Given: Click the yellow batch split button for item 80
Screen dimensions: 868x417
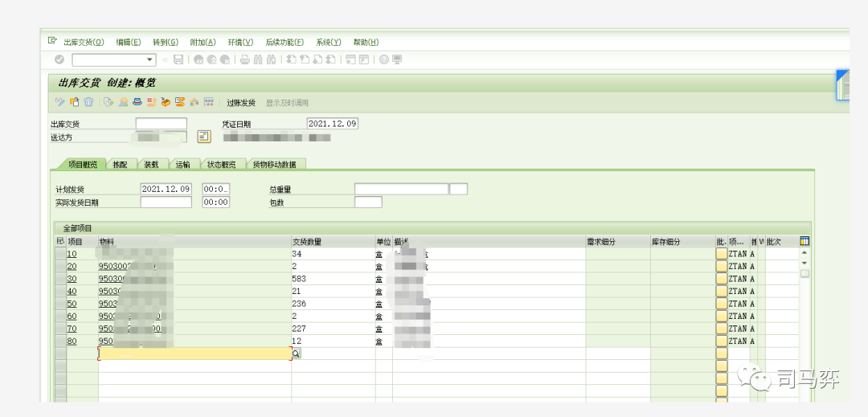Looking at the screenshot, I should pyautogui.click(x=721, y=341).
